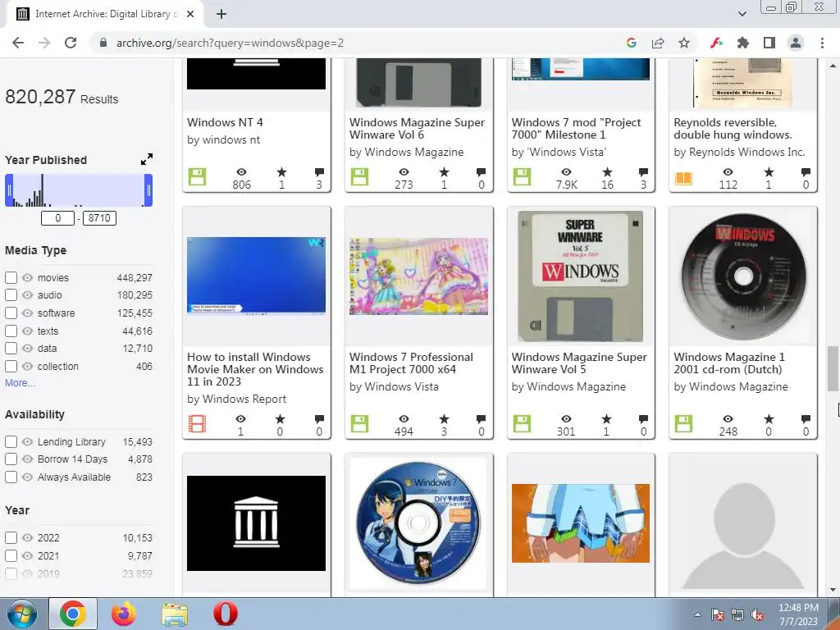Close the Internet Archive tab
The image size is (840, 630).
click(190, 15)
